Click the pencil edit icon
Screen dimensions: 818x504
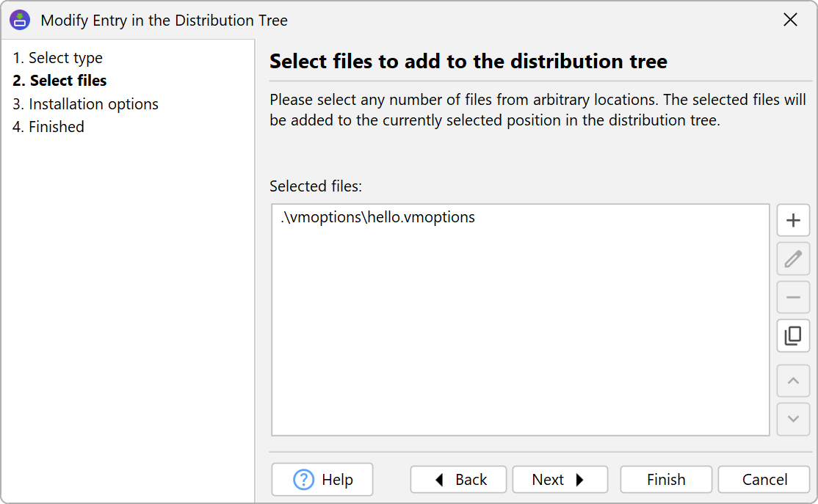(x=793, y=259)
